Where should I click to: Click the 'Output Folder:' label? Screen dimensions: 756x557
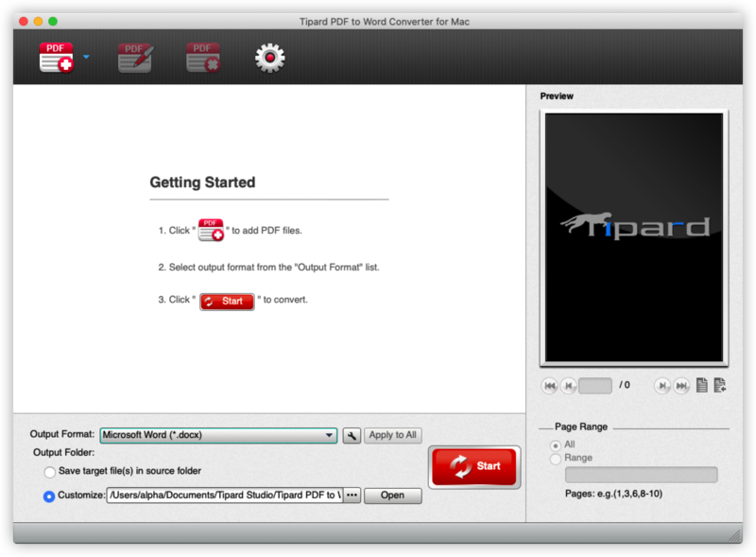63,453
